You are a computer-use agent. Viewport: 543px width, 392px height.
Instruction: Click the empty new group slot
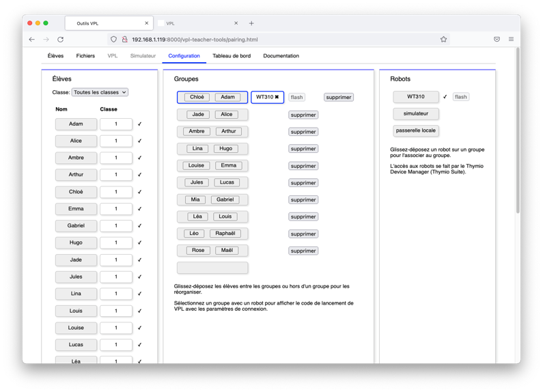click(212, 268)
